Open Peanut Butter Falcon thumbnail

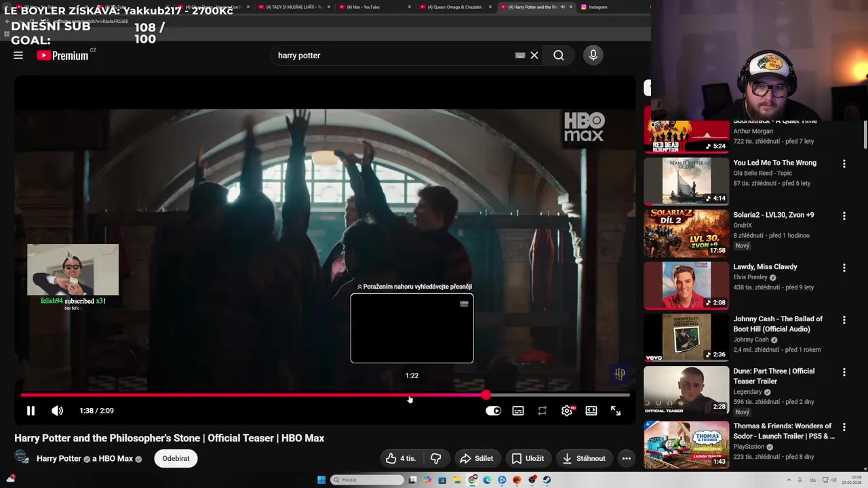pos(686,181)
